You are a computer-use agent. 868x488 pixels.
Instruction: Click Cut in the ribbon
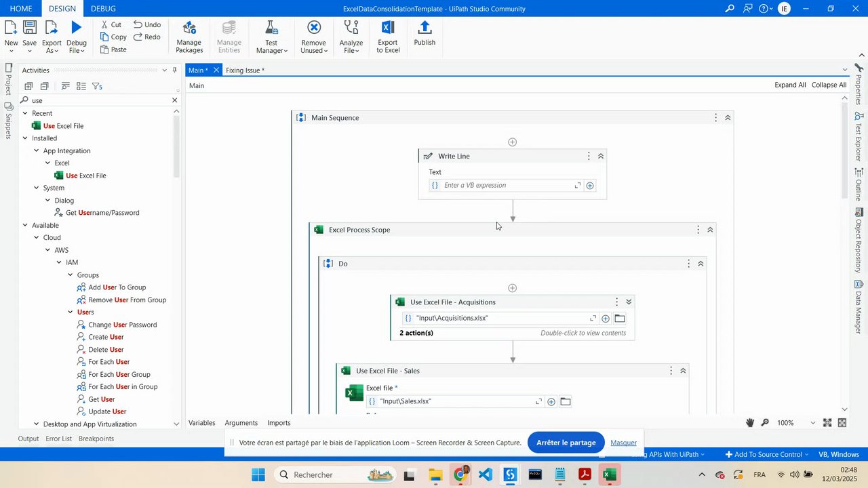click(x=111, y=24)
